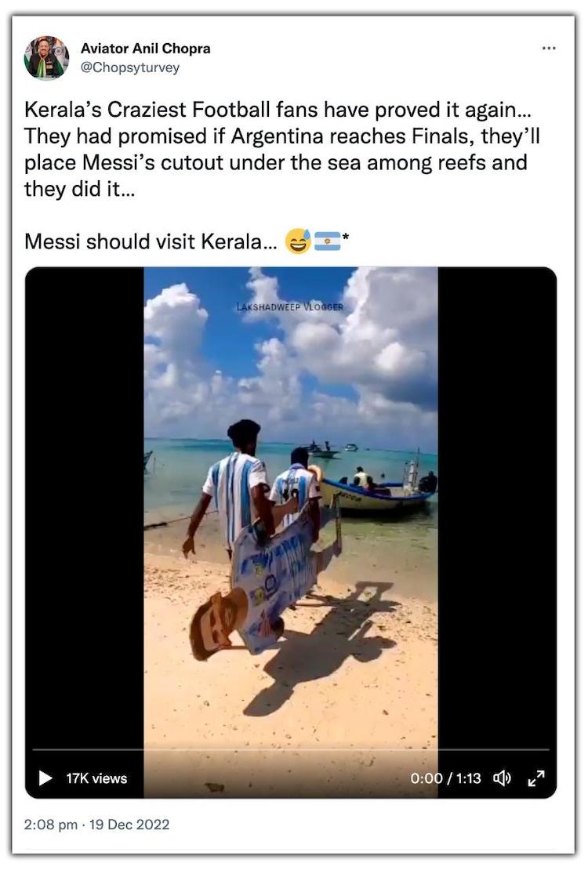Toggle fullscreen mode for the video
Image resolution: width=588 pixels, height=870 pixels.
[536, 778]
